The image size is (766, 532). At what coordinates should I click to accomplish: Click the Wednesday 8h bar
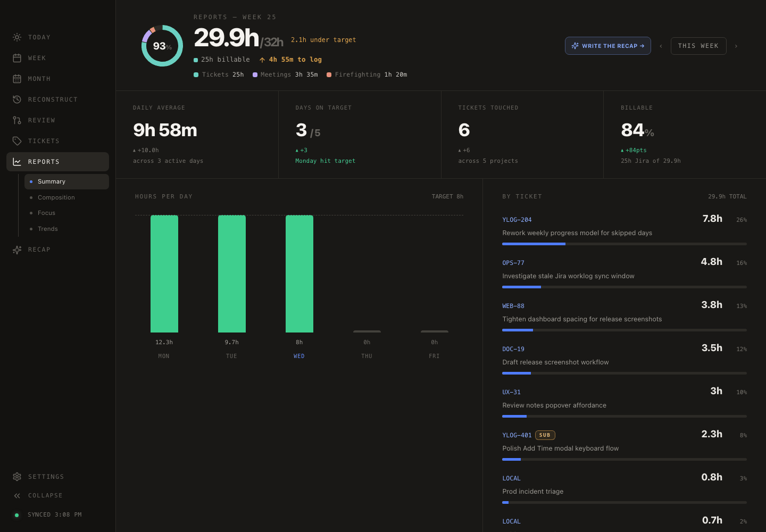(x=299, y=274)
